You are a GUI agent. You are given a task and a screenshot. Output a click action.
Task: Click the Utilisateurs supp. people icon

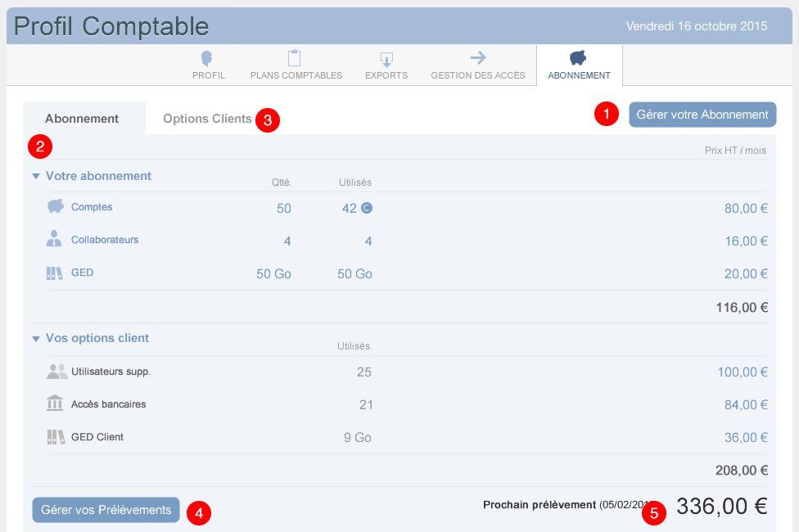click(56, 372)
